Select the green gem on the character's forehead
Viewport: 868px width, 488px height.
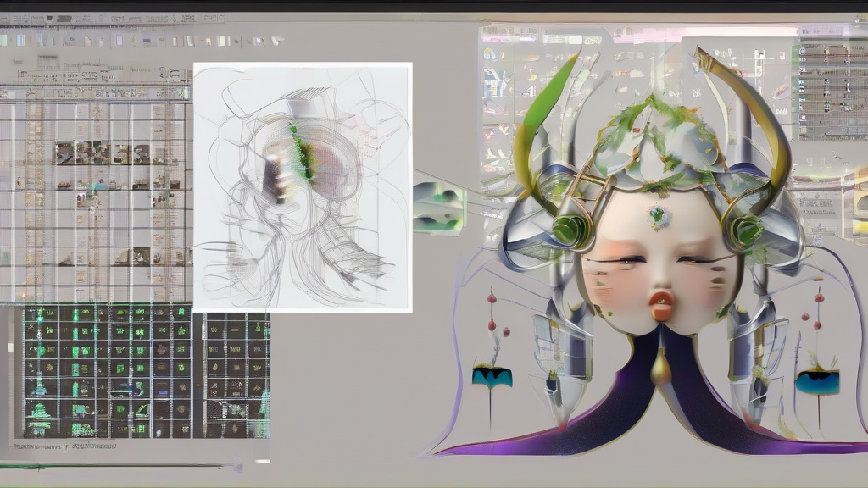pyautogui.click(x=658, y=215)
